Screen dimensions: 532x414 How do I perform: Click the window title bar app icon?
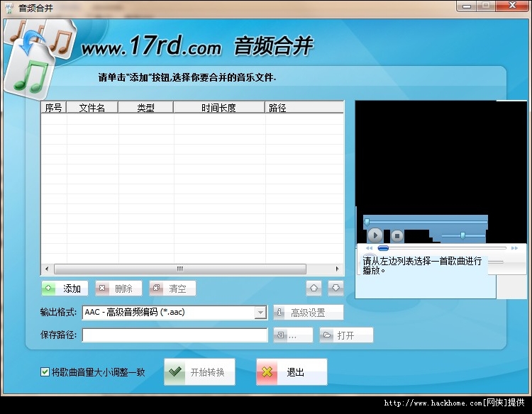tap(9, 8)
